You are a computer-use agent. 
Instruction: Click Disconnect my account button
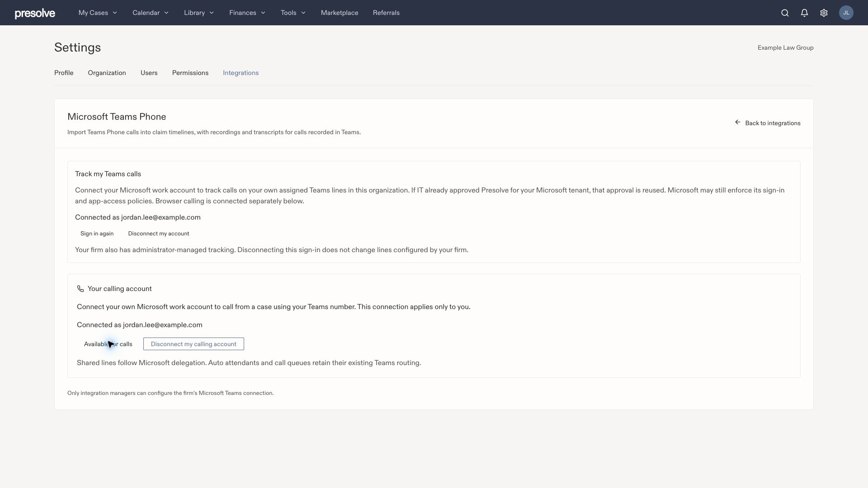pyautogui.click(x=159, y=234)
